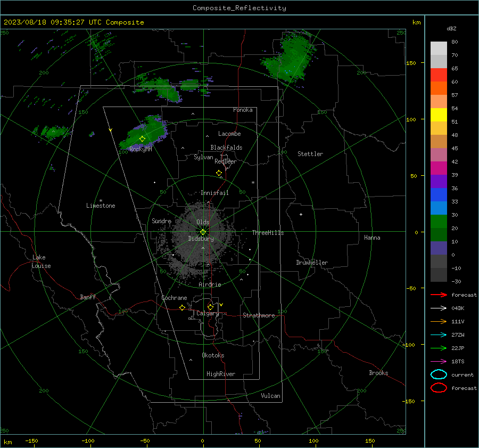Click the Didsbury label
479x448 pixels.
pos(201,239)
